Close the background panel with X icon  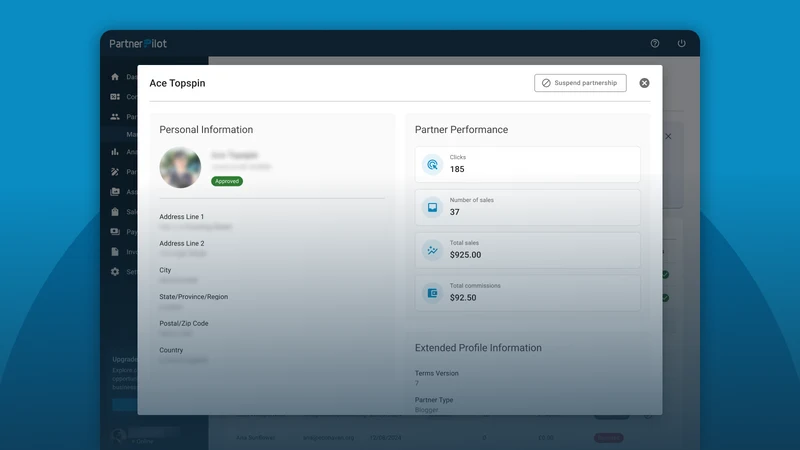pyautogui.click(x=668, y=136)
